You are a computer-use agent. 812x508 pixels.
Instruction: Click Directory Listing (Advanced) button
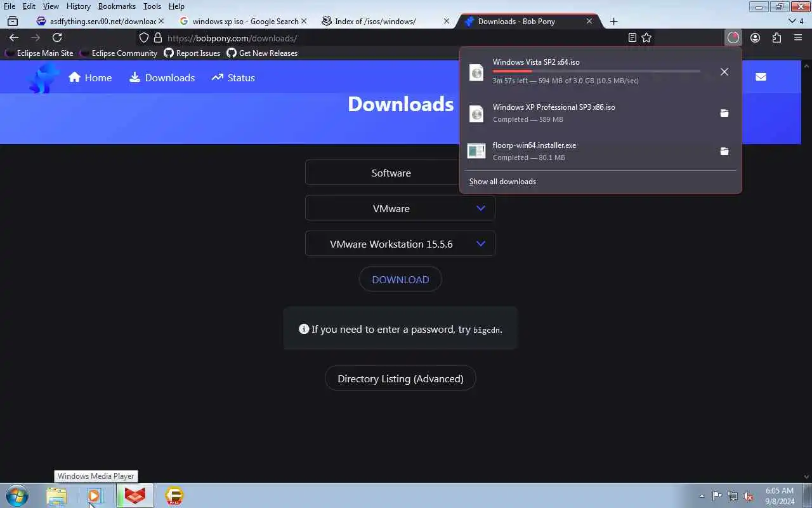click(400, 378)
